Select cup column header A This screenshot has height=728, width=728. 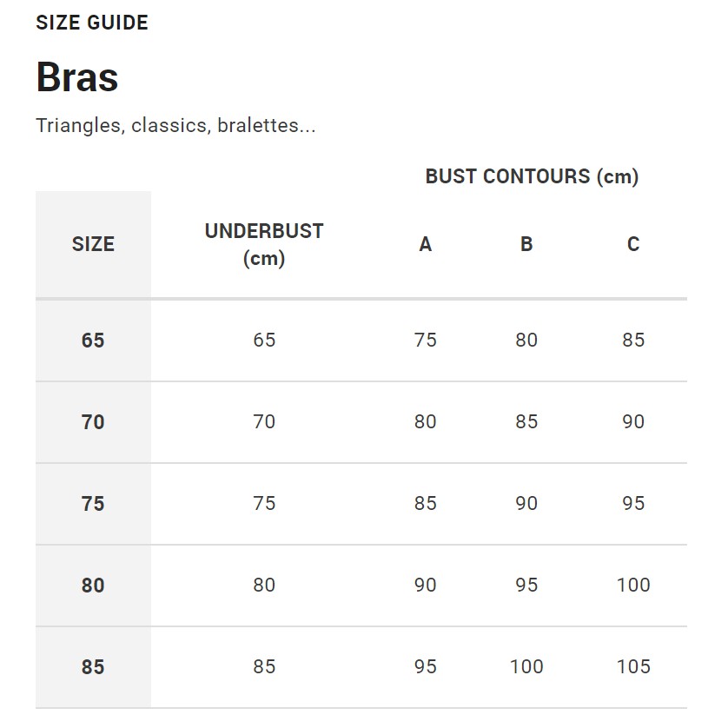[426, 244]
